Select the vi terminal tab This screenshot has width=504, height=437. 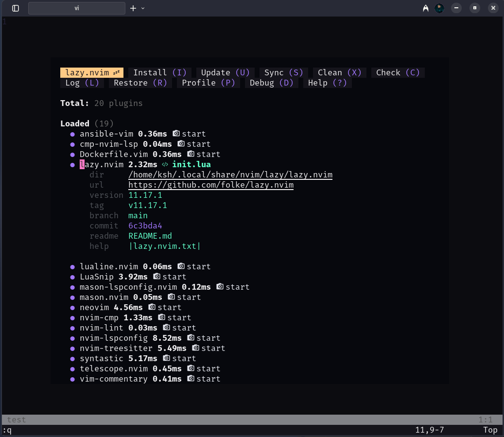click(x=76, y=8)
